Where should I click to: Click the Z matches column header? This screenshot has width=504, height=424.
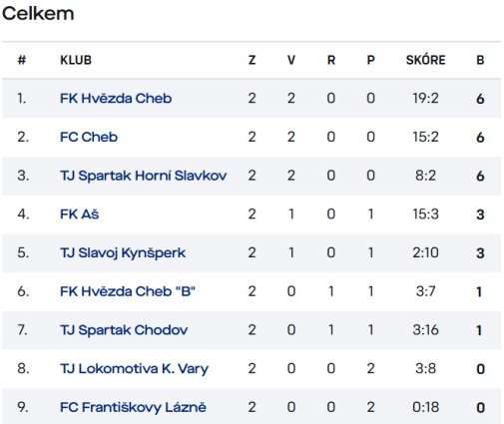(x=252, y=60)
